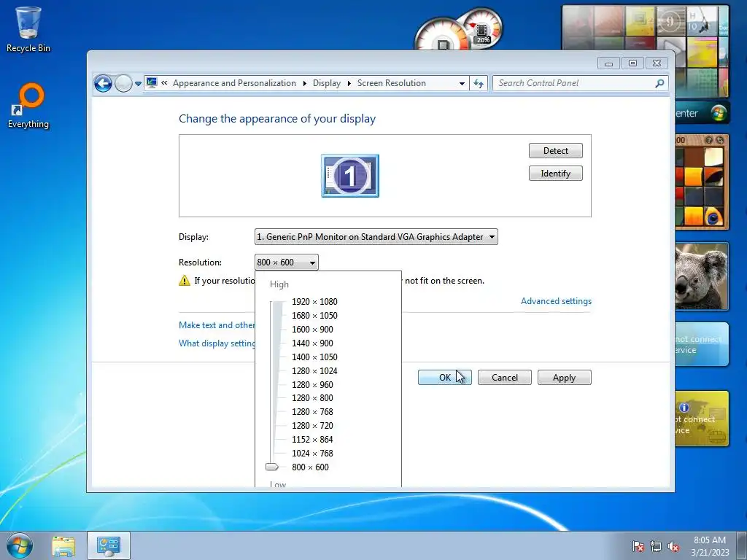The width and height of the screenshot is (747, 560).
Task: Click the muted volume tray icon
Action: [673, 546]
